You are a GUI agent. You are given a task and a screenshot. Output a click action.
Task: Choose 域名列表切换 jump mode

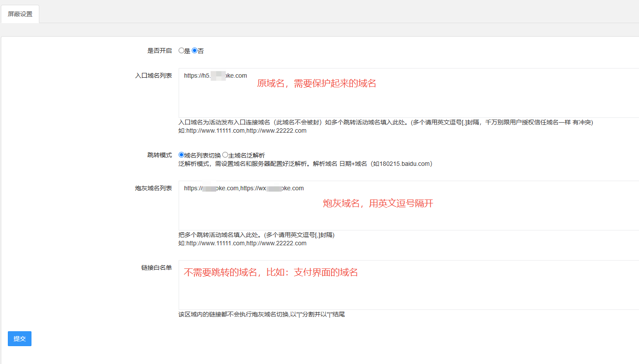(x=181, y=155)
